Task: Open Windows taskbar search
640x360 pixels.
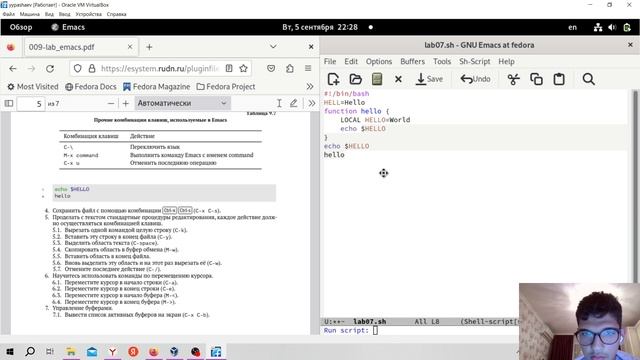Action: pos(30,351)
